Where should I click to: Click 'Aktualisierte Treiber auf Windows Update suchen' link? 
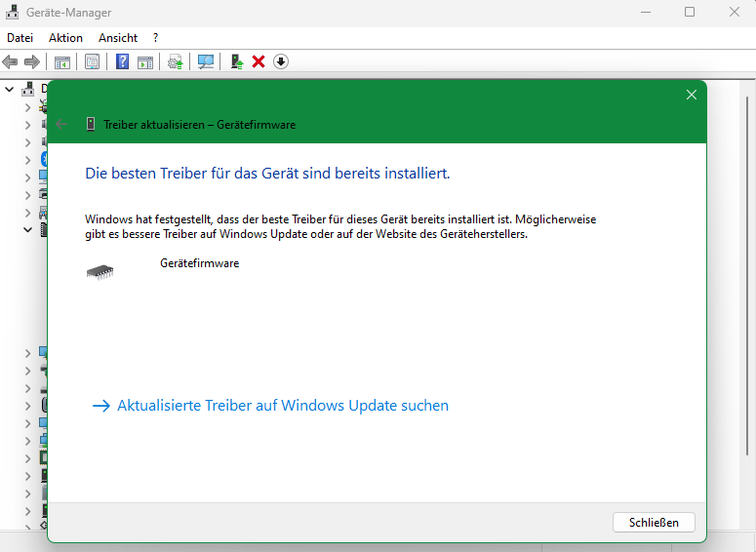click(x=282, y=406)
